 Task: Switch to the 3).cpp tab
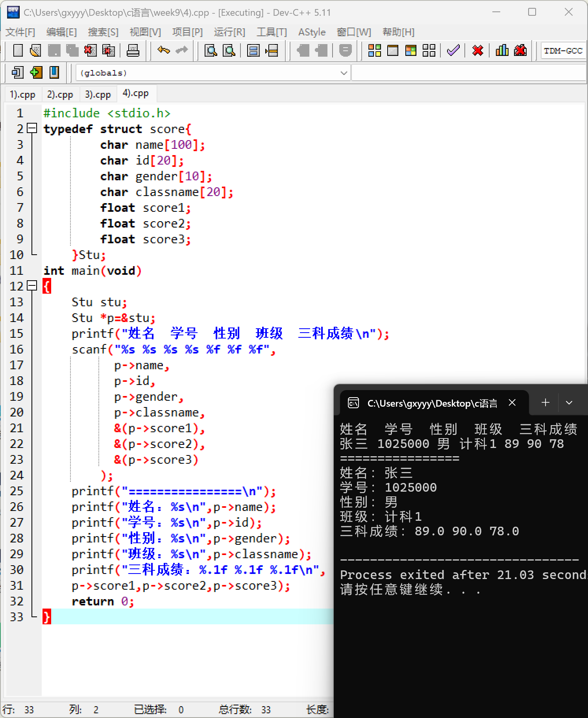(98, 94)
